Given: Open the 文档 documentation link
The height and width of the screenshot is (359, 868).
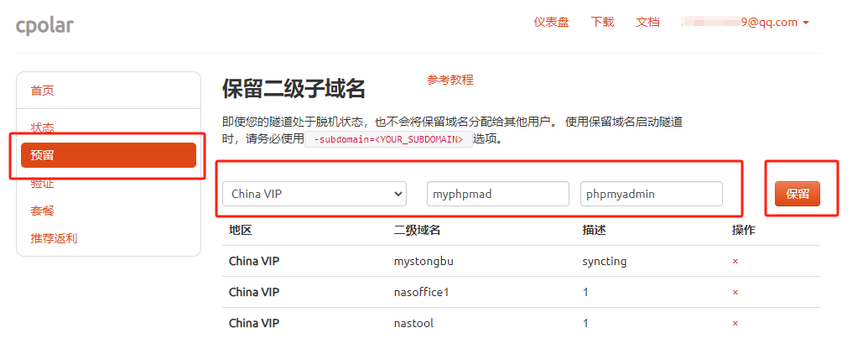Looking at the screenshot, I should (647, 23).
